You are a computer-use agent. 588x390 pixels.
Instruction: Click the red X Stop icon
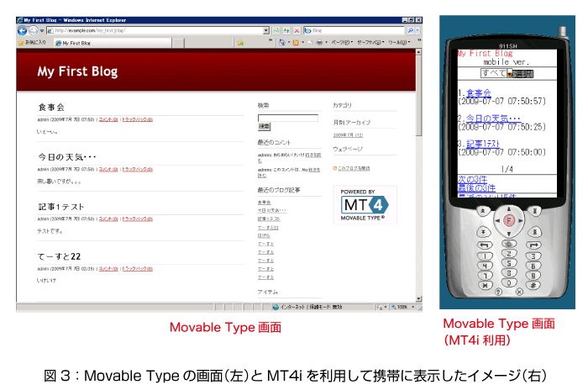pyautogui.click(x=297, y=31)
